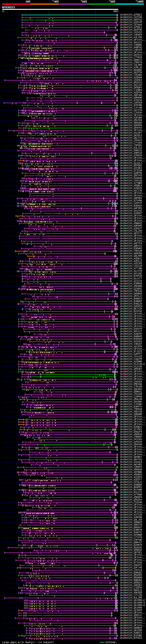The image size is (146, 644).
Task: Select label UniRef100_Q7JPK1
Action: pos(131,429)
